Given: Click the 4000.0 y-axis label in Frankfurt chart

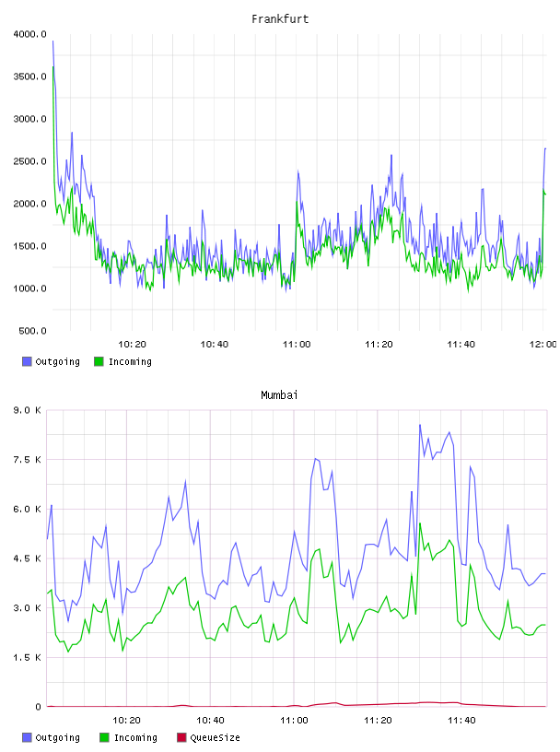Looking at the screenshot, I should [29, 34].
